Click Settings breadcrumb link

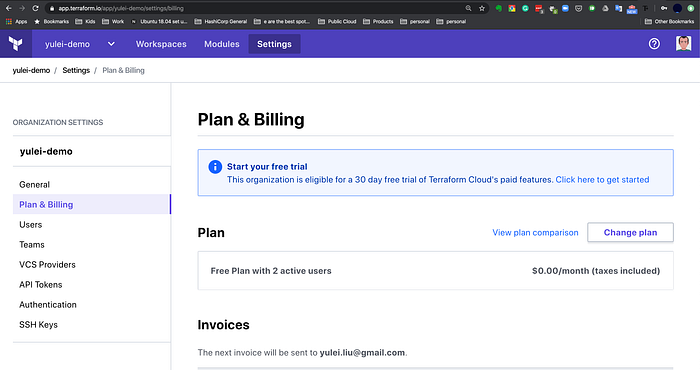point(76,70)
